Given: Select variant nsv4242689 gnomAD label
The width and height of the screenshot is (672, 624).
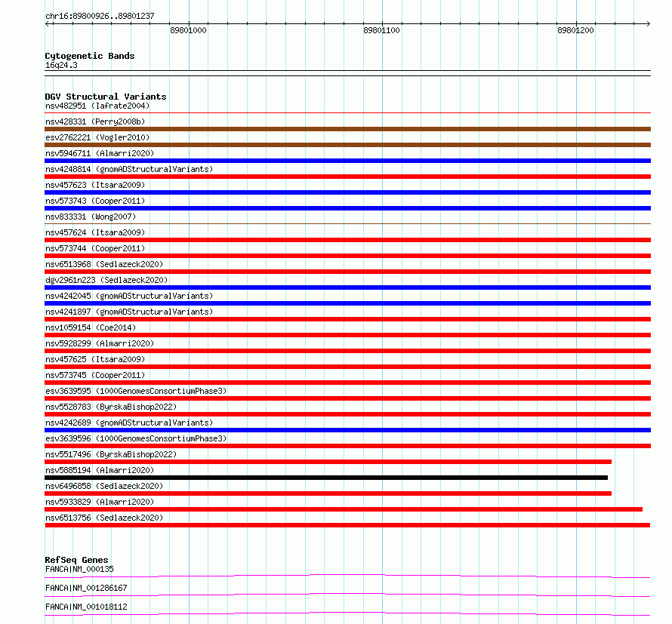Looking at the screenshot, I should (x=129, y=423).
